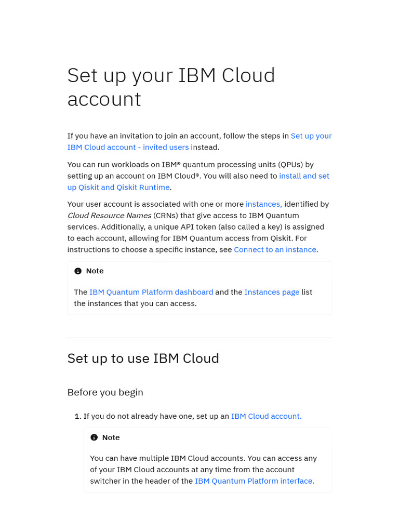The image size is (399, 532).
Task: Open the 'install and set up Qiskit' link
Action: click(x=304, y=176)
